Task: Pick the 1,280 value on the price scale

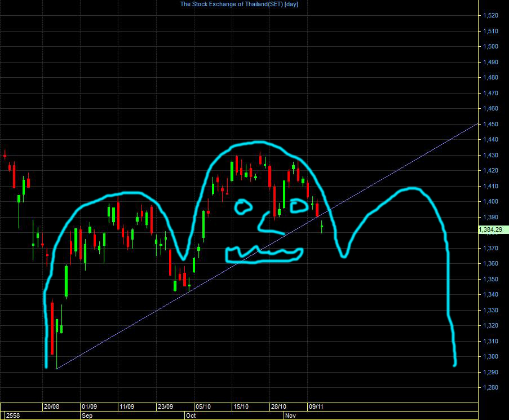Action: (x=490, y=387)
